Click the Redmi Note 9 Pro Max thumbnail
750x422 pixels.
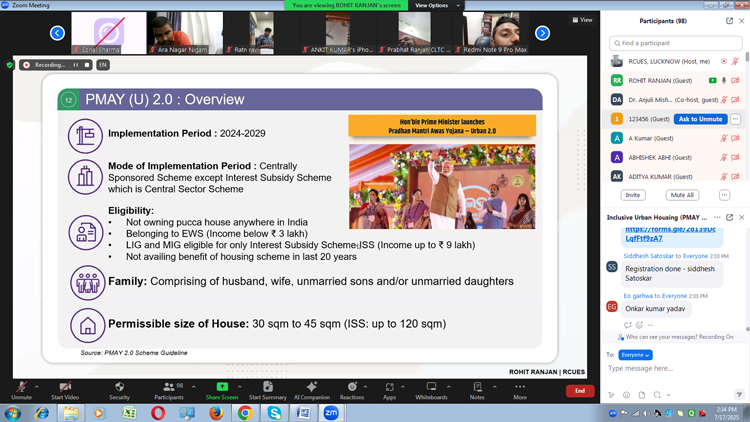pos(491,33)
